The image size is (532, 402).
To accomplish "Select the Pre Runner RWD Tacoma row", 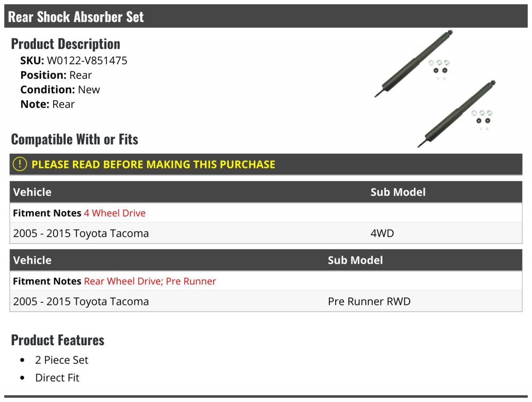I will [x=266, y=301].
